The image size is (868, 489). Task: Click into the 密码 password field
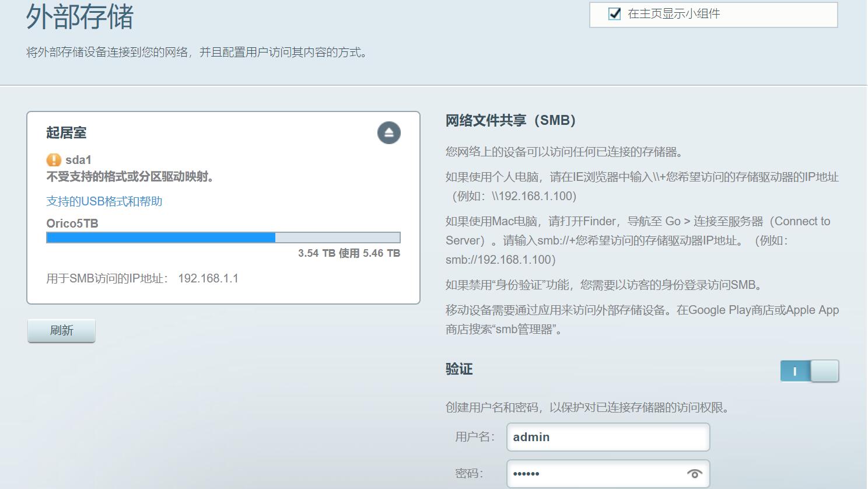595,474
